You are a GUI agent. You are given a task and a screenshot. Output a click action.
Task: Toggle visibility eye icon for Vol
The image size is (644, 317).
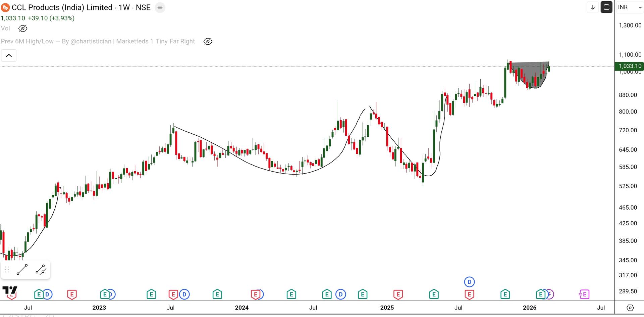point(22,29)
